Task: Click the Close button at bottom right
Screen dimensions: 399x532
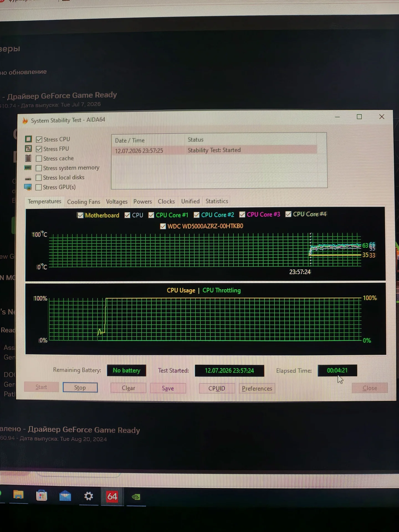Action: 370,388
